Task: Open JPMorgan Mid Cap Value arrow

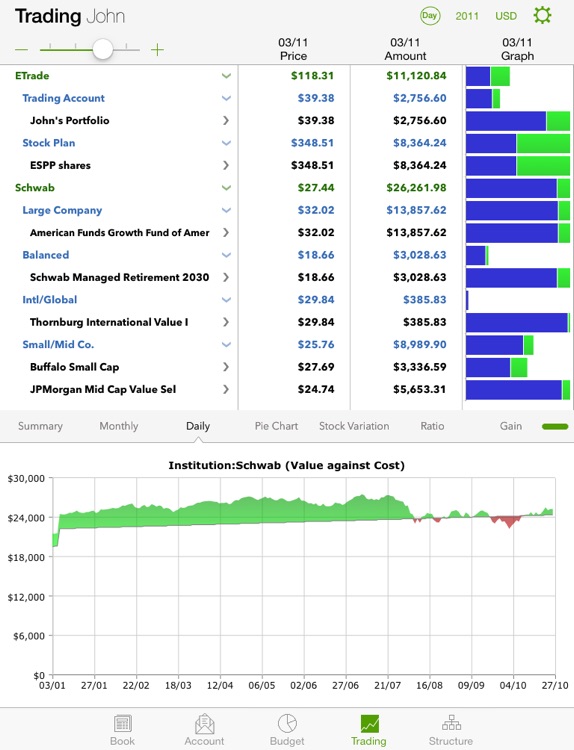Action: 226,389
